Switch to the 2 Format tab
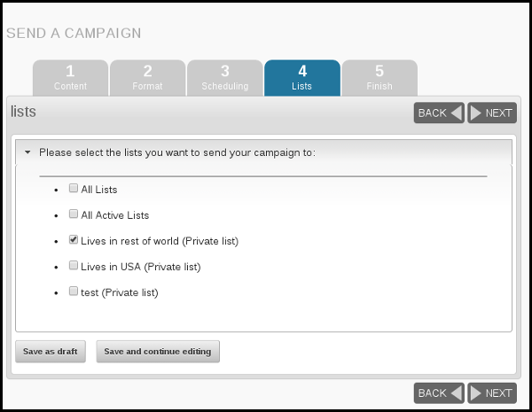This screenshot has width=532, height=412. (147, 78)
